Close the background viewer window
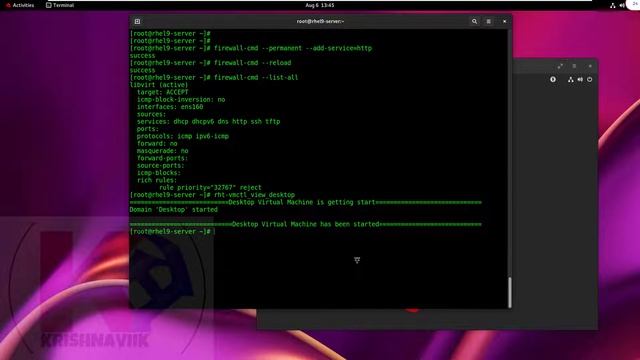This screenshot has width=640, height=360. 590,66
